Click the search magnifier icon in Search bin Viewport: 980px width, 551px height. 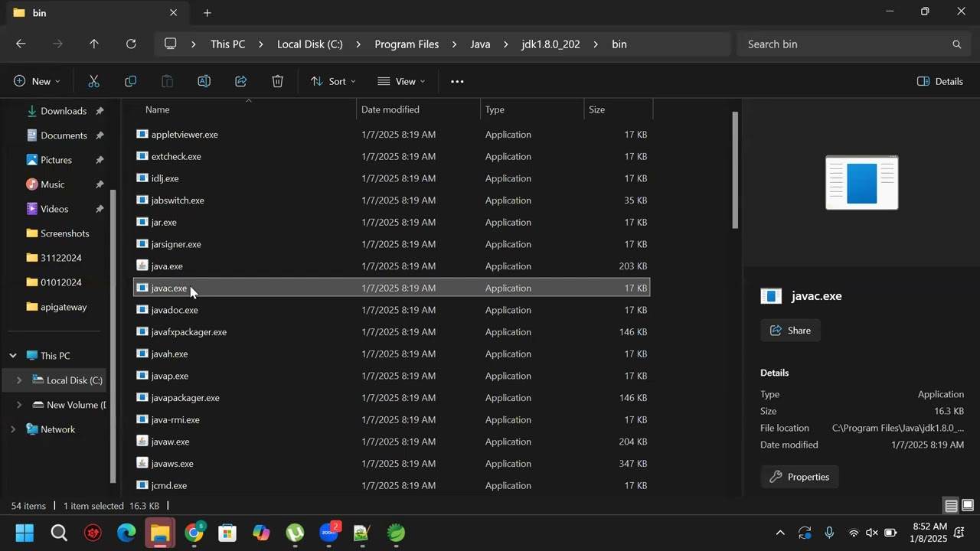(956, 44)
